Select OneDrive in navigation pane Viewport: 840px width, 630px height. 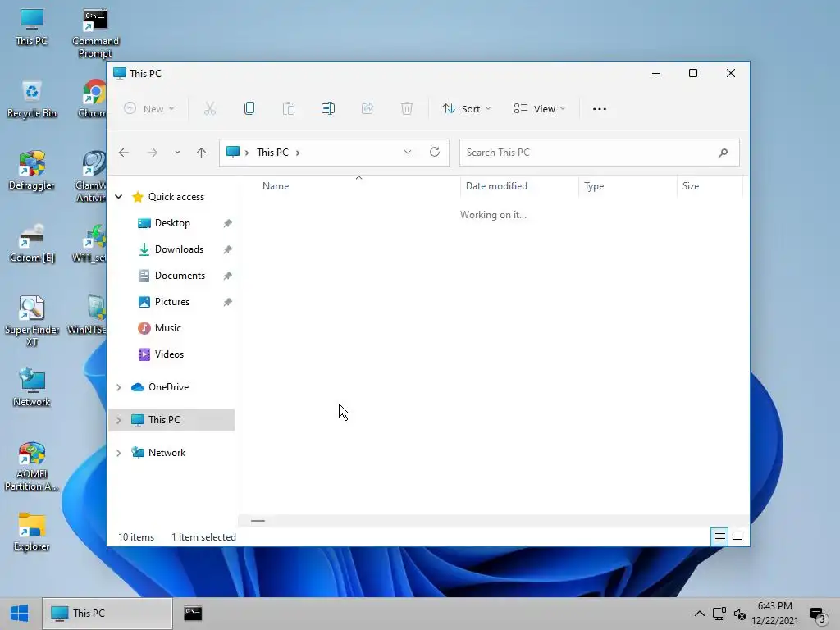(168, 387)
